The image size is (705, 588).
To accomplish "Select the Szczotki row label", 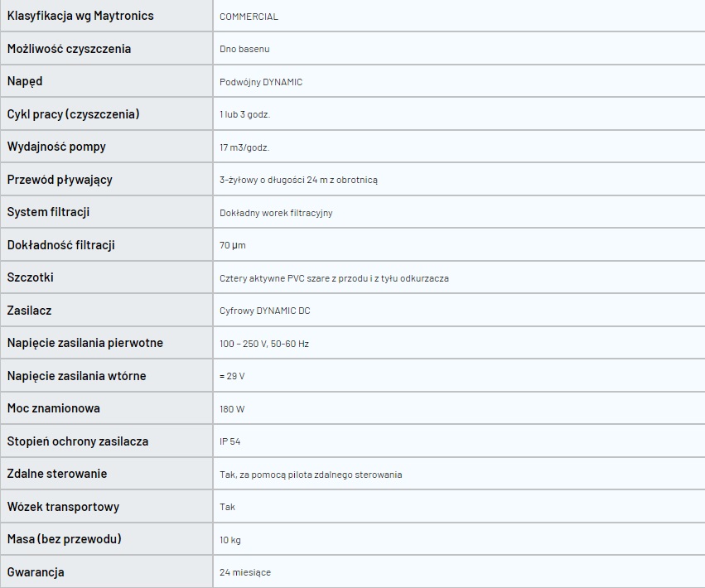I will point(30,277).
